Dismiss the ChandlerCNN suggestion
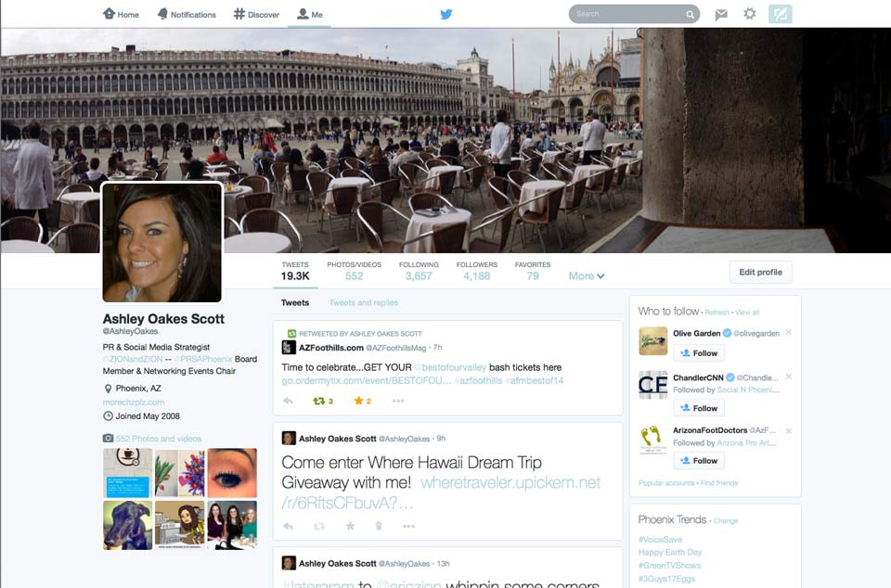Viewport: 891px width, 588px height. (x=788, y=377)
